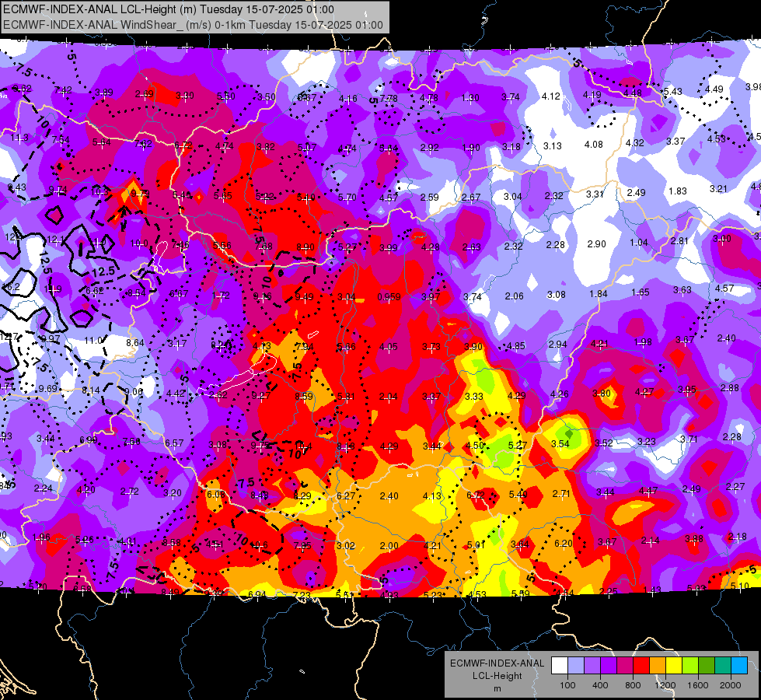Screen dimensions: 761x700
Task: Click the legend unit label m
Action: (497, 688)
